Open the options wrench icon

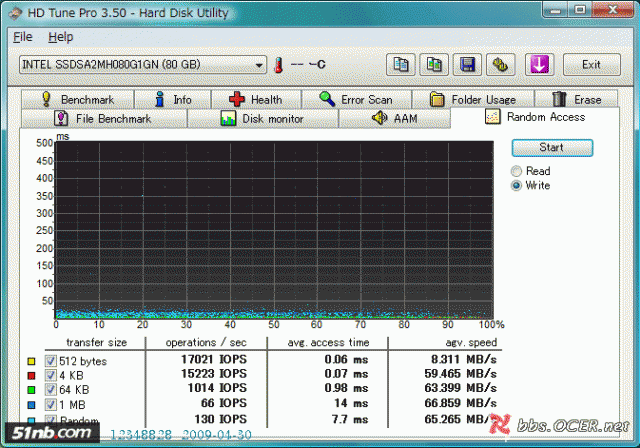500,65
